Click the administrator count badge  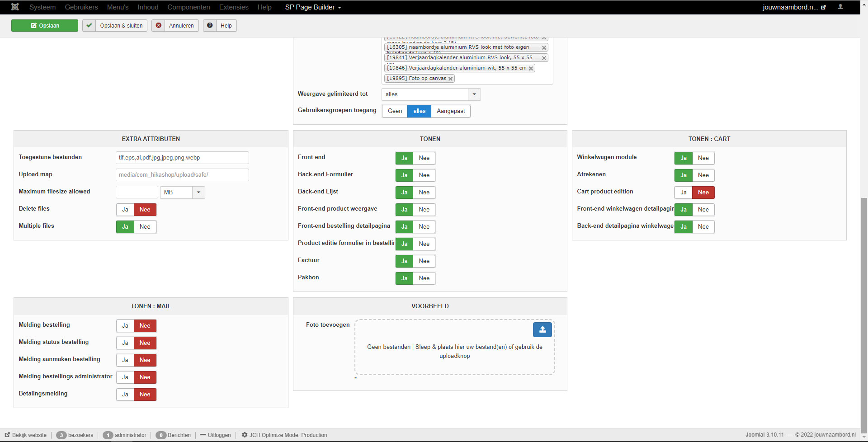click(x=108, y=435)
